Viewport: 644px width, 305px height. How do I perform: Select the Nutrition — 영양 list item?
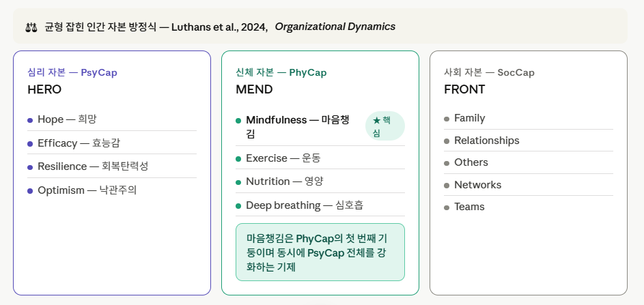coord(320,181)
